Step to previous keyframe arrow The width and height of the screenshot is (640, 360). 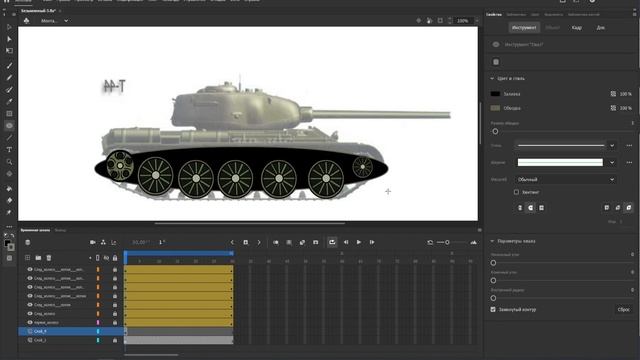[x=232, y=242]
